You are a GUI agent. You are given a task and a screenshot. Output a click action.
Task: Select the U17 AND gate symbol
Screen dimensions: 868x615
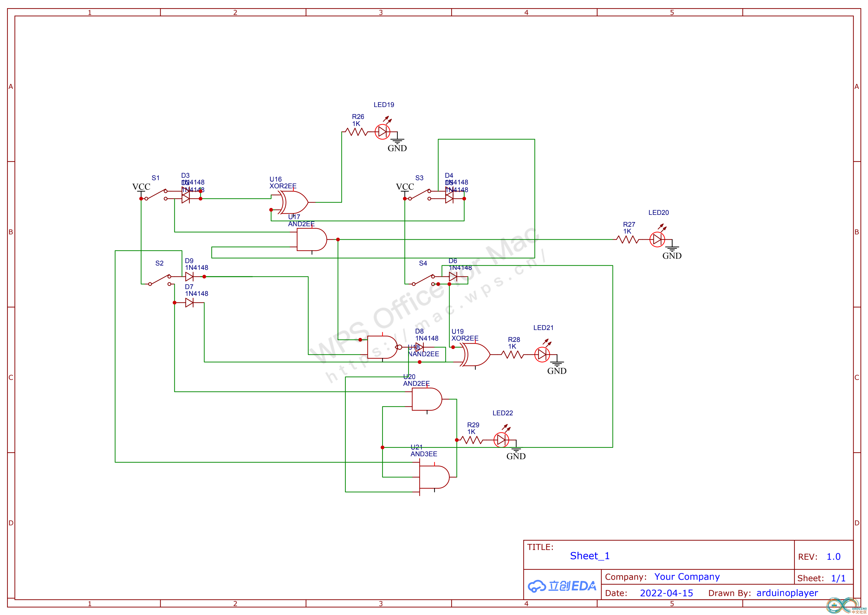point(312,239)
